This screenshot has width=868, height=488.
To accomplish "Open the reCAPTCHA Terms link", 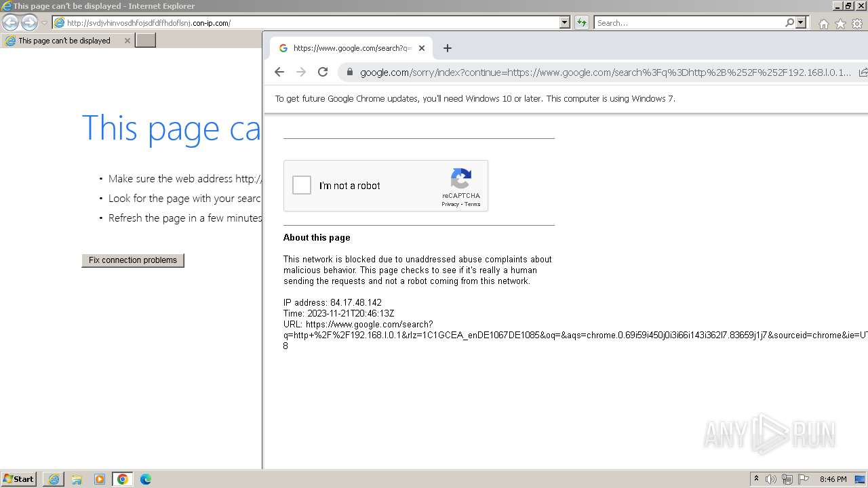I will [473, 204].
